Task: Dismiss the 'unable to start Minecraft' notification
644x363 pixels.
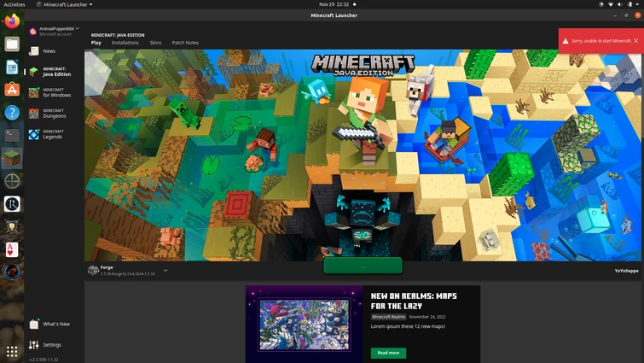Action: coord(635,41)
